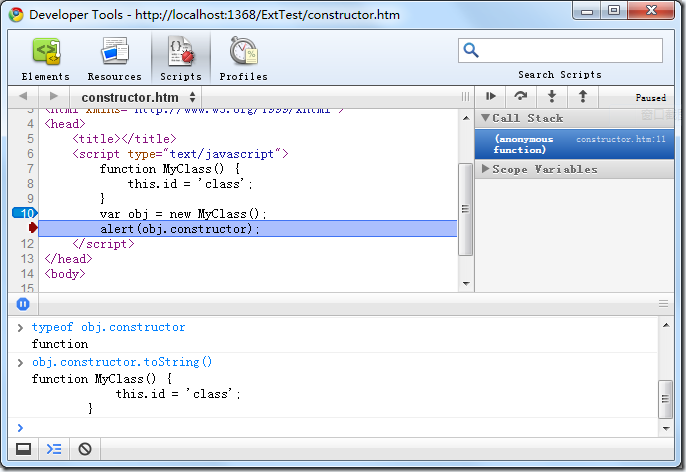686x472 pixels.
Task: Open the constructor.htm file selector dropdown
Action: tap(140, 97)
